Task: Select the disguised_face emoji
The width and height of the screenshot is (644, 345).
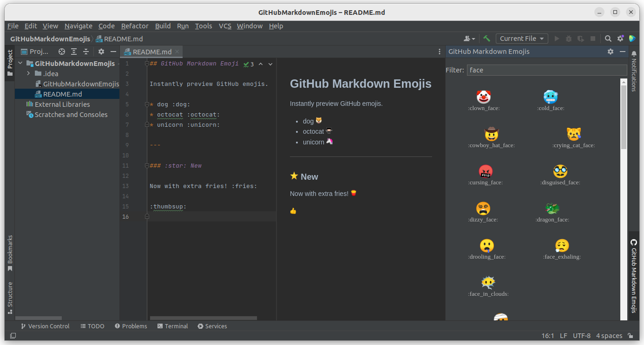Action: [x=560, y=175]
